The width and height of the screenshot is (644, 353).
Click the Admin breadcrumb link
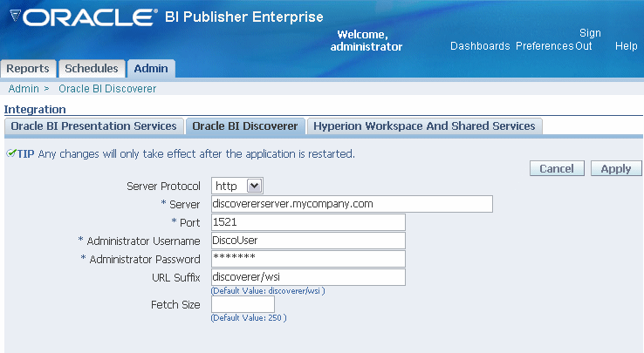[x=24, y=89]
